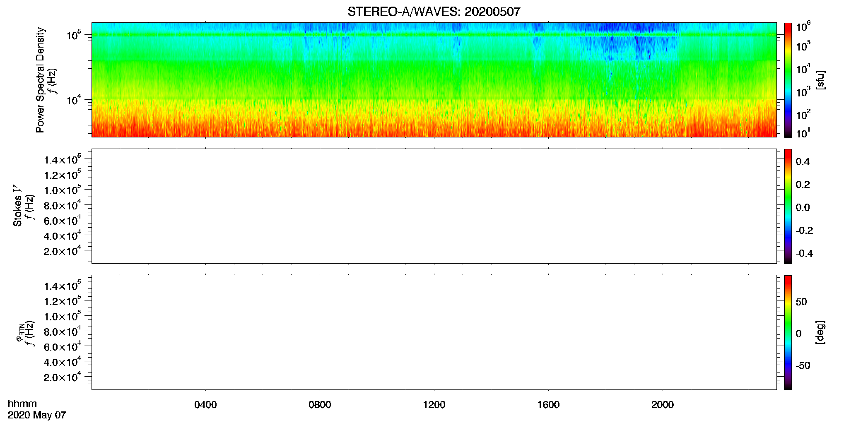Click the hhmm time format label
This screenshot has height=447, width=868.
pyautogui.click(x=22, y=404)
